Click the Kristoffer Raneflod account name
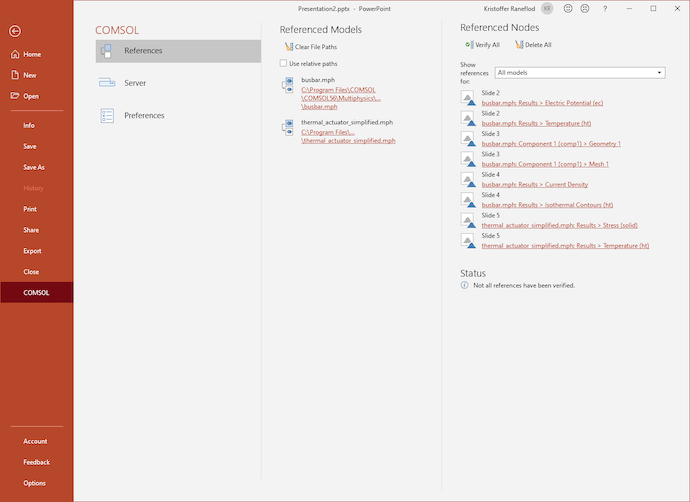This screenshot has height=502, width=690. [x=509, y=9]
